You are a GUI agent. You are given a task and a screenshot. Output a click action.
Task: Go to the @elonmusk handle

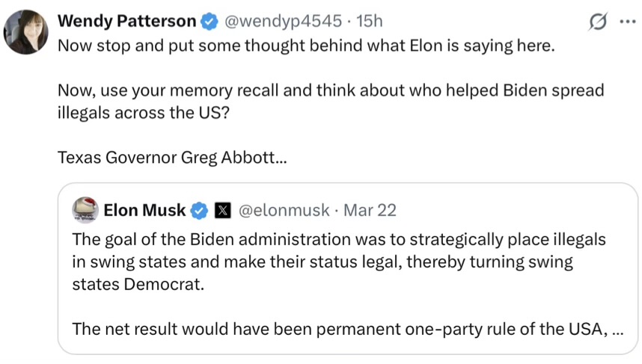284,211
